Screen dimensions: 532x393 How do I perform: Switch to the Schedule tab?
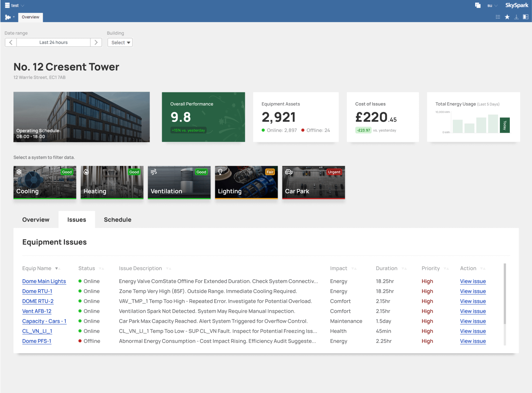click(117, 219)
